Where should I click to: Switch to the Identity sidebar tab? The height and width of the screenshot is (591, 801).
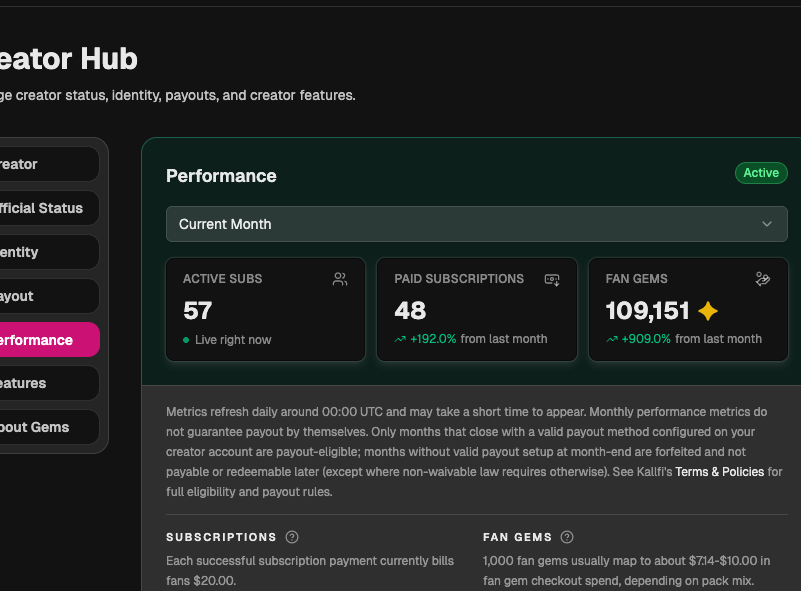(49, 252)
